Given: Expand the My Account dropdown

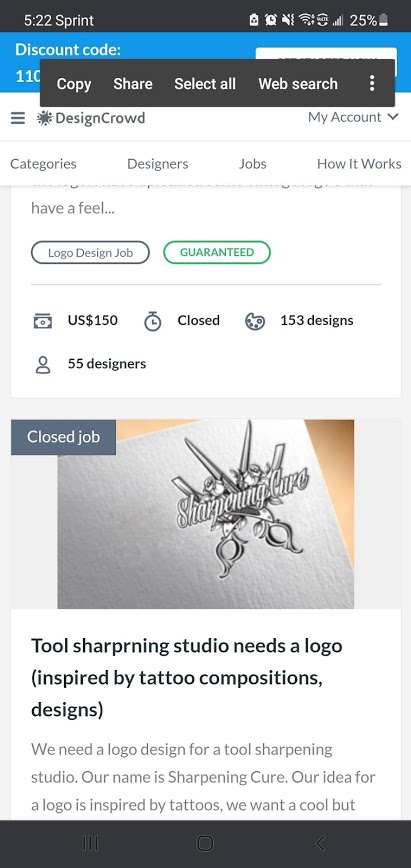Looking at the screenshot, I should click(353, 117).
